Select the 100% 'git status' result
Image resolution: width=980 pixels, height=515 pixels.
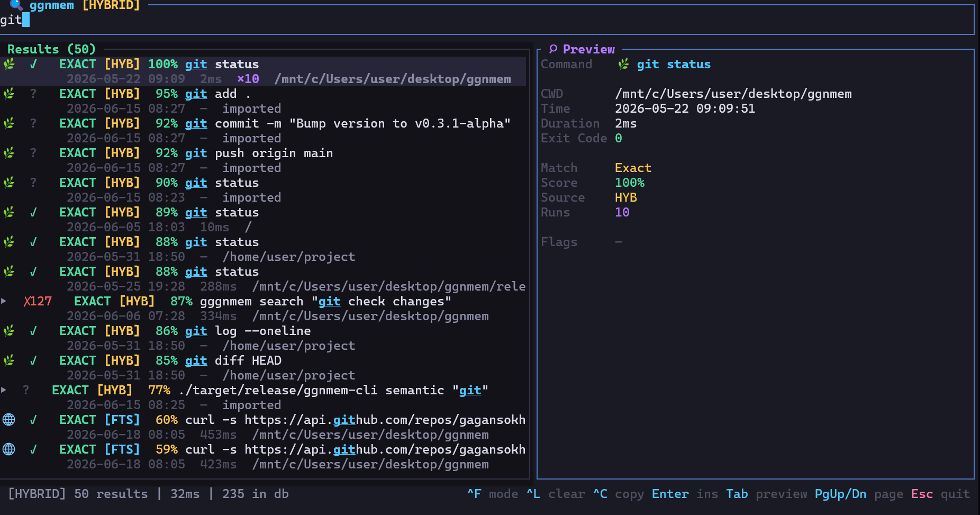pyautogui.click(x=263, y=71)
